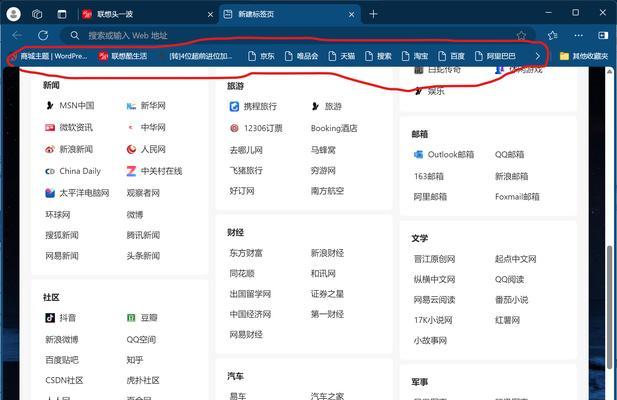Open the settings and more menu
The width and height of the screenshot is (617, 400).
point(578,35)
